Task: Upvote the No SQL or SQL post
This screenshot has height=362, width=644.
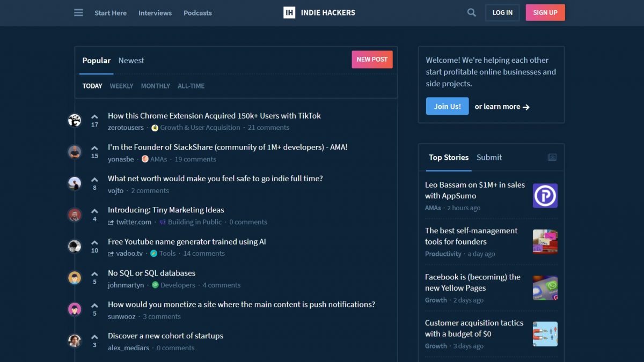Action: click(94, 274)
